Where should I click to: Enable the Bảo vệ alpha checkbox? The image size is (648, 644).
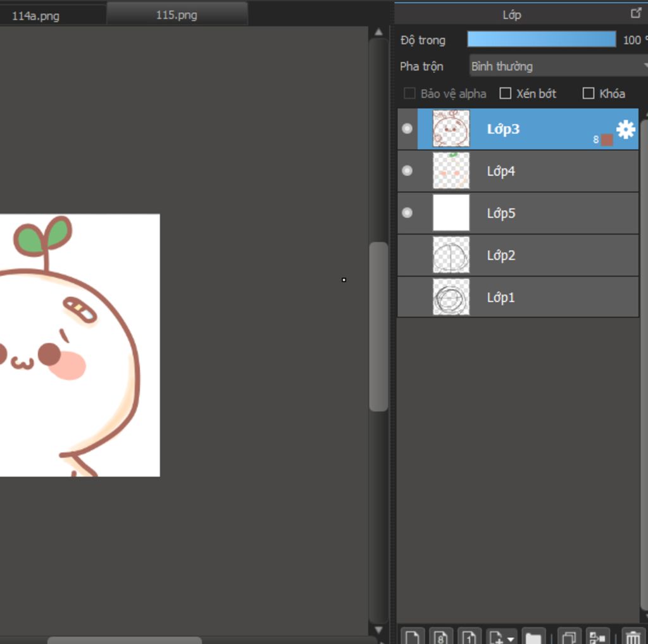click(409, 93)
